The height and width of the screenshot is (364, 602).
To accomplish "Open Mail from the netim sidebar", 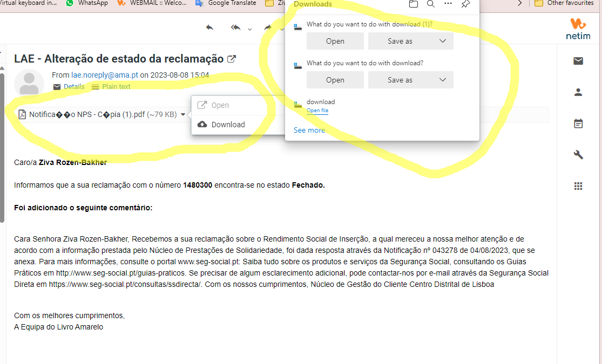I will pyautogui.click(x=578, y=61).
